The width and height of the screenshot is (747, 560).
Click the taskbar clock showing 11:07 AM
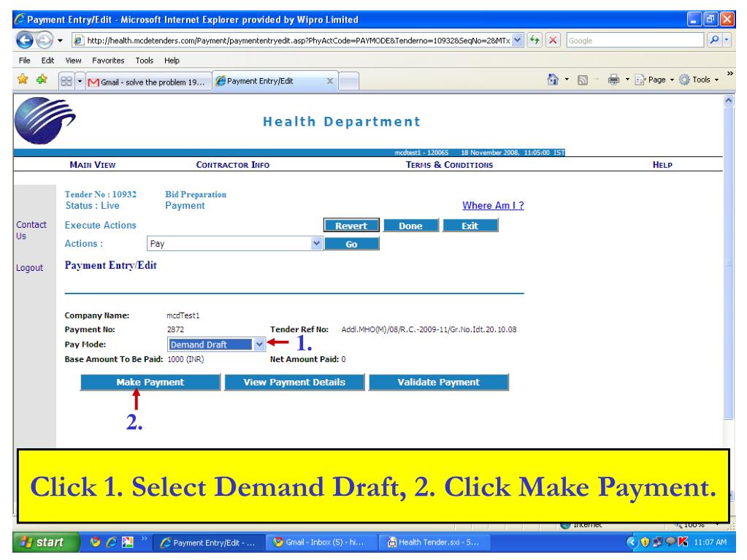pyautogui.click(x=710, y=542)
